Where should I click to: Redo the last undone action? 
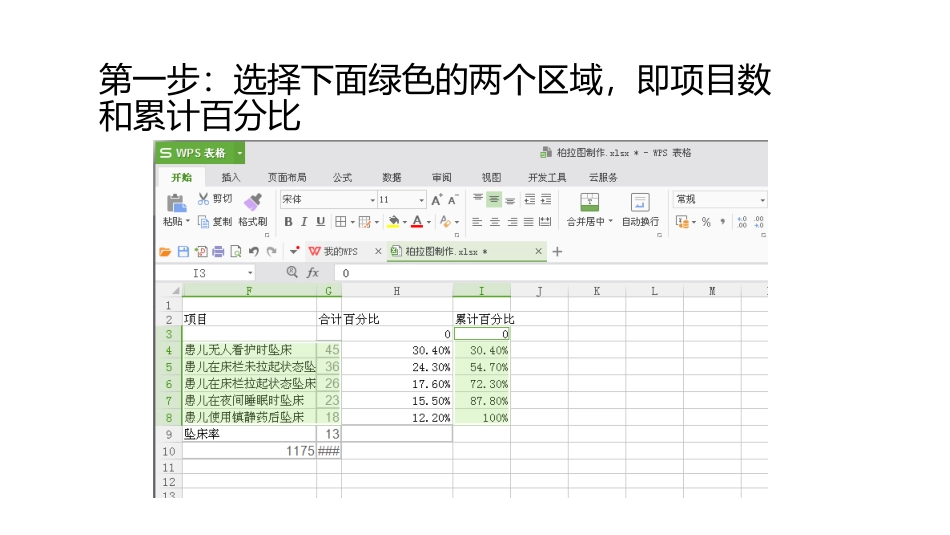point(271,251)
